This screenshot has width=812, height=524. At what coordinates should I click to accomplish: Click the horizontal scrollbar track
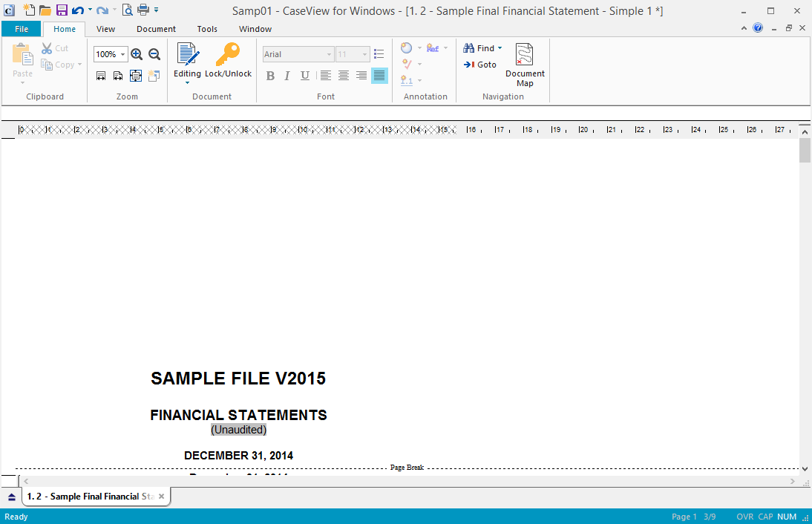point(408,481)
